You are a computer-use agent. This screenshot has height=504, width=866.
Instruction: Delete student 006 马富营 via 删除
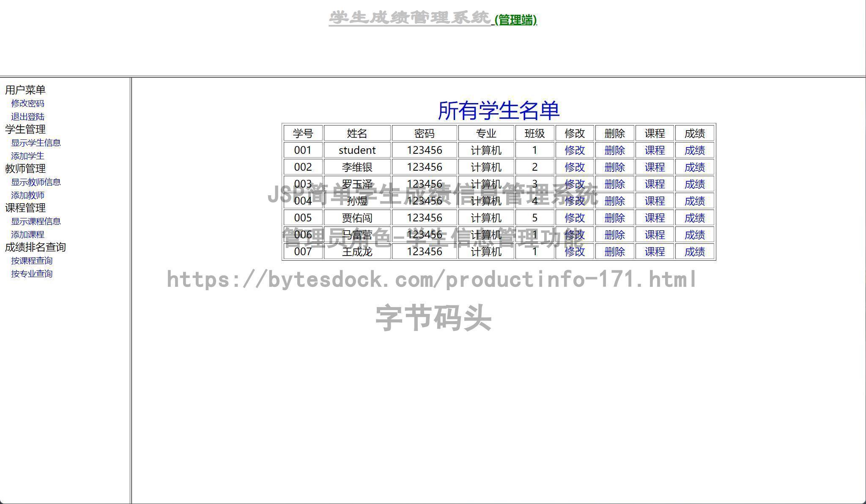tap(614, 235)
